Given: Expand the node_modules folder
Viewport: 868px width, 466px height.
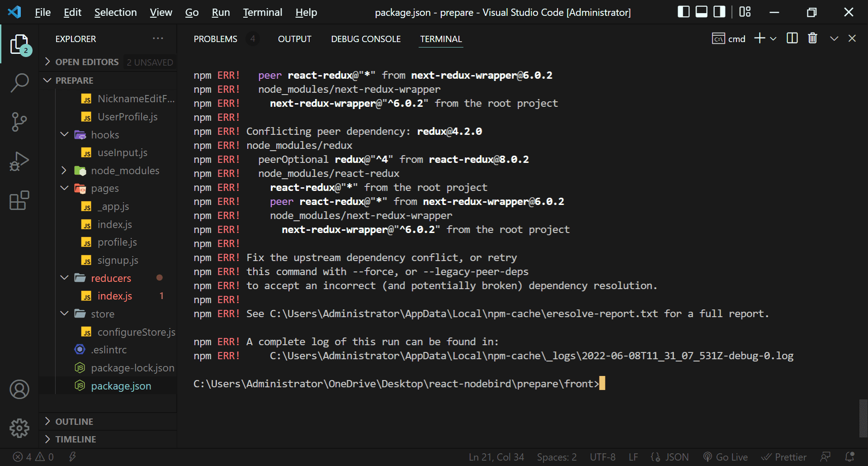Looking at the screenshot, I should 125,171.
